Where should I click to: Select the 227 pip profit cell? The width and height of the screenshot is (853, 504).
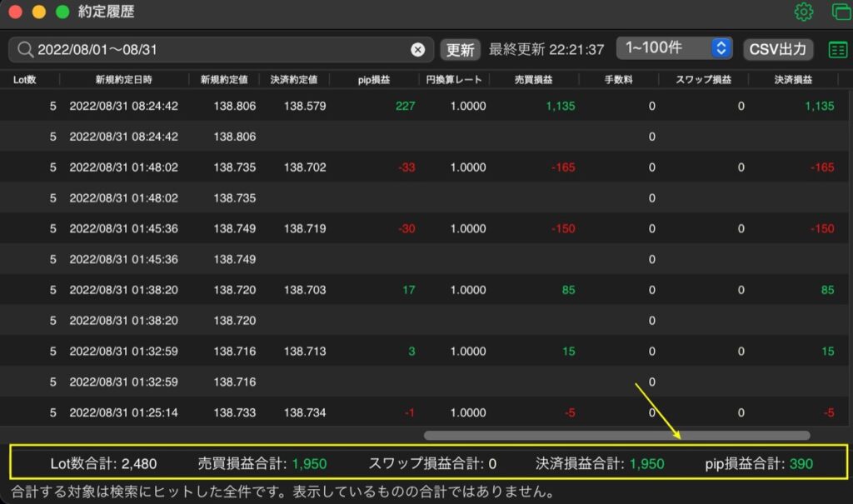point(406,106)
